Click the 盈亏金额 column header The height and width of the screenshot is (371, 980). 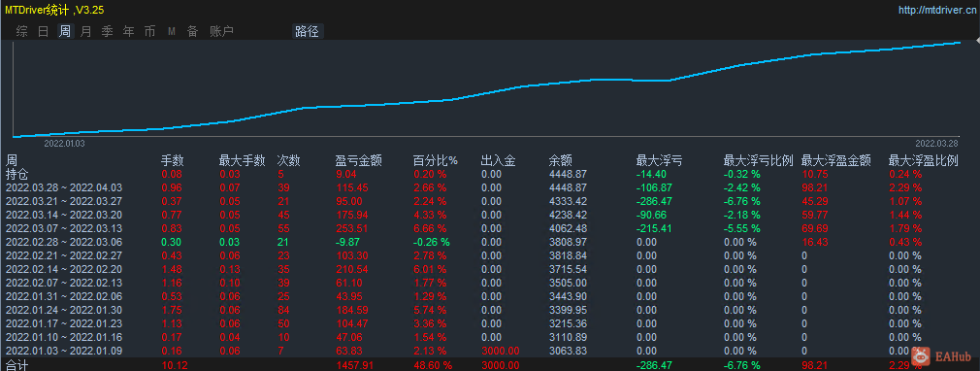tap(359, 161)
